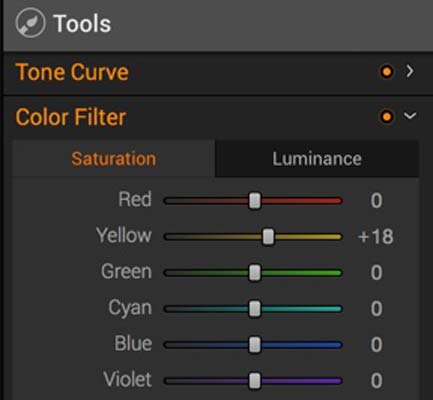Viewport: 433px width, 400px height.
Task: Click the Yellow value field showing +18
Action: tap(376, 237)
